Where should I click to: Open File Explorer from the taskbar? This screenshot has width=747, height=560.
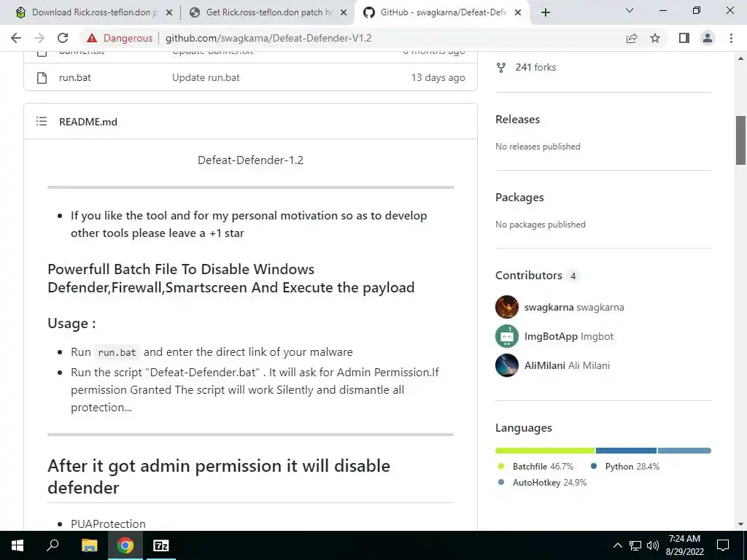click(89, 545)
